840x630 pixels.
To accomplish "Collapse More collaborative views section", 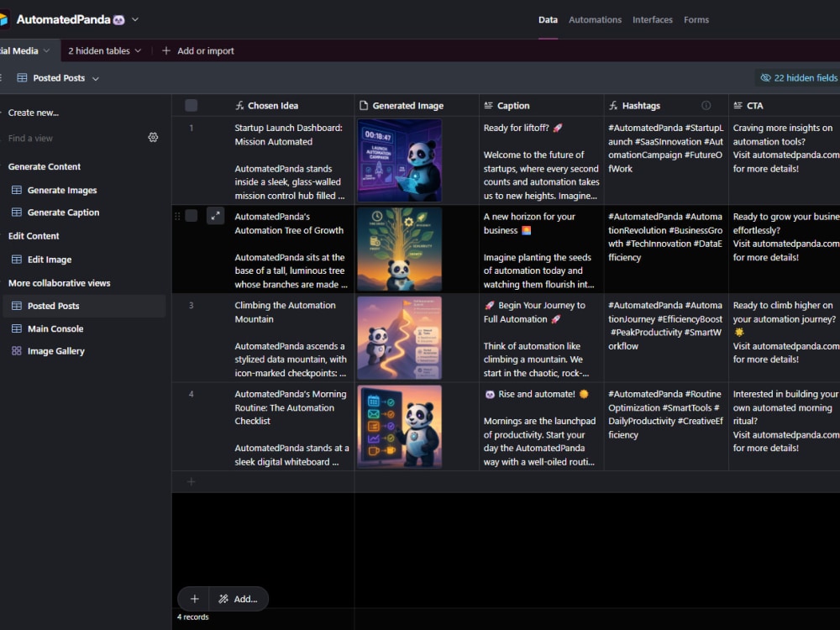I will [x=59, y=283].
